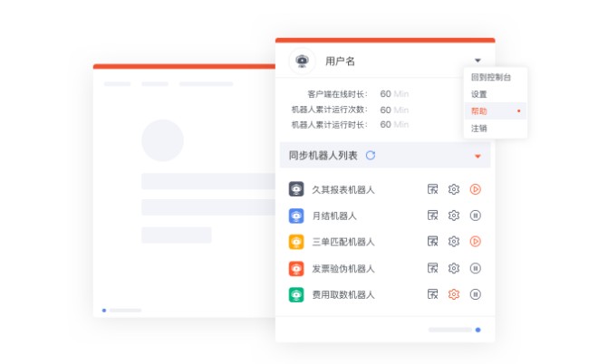This screenshot has width=608, height=364.
Task: Open the log icon for 久其报表机器人
Action: coord(432,189)
